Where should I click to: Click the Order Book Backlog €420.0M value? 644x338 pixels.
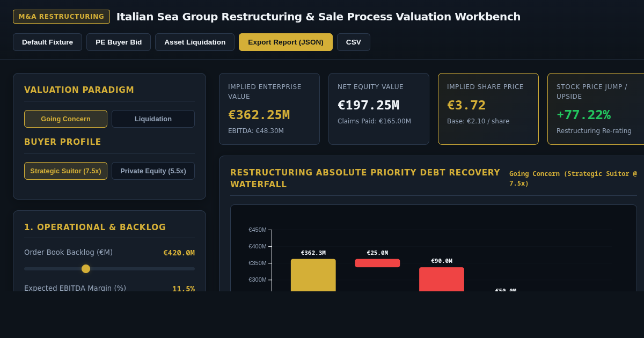(179, 253)
